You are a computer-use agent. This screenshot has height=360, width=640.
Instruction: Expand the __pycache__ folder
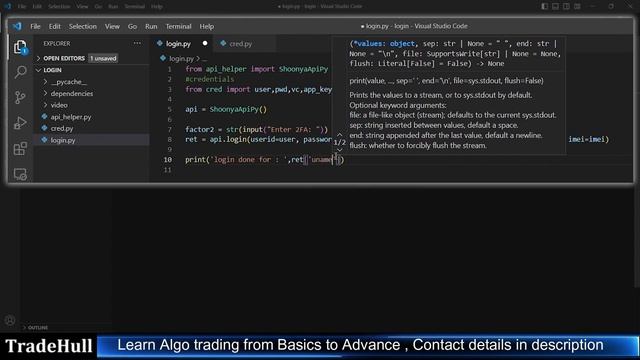click(68, 82)
